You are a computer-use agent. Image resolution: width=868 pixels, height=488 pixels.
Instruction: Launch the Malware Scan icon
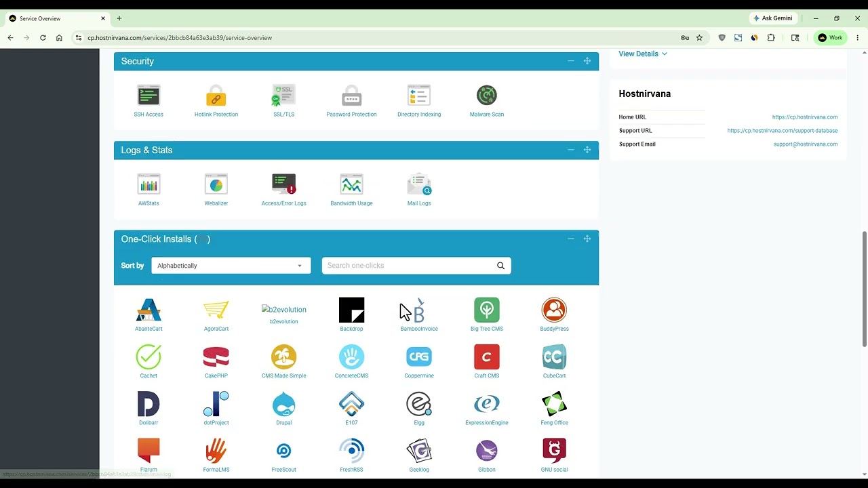[487, 96]
